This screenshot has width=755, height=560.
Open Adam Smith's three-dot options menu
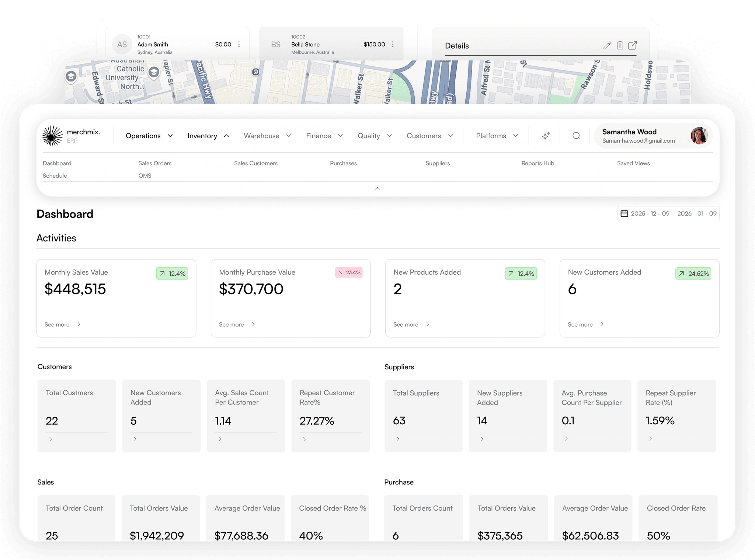[239, 44]
